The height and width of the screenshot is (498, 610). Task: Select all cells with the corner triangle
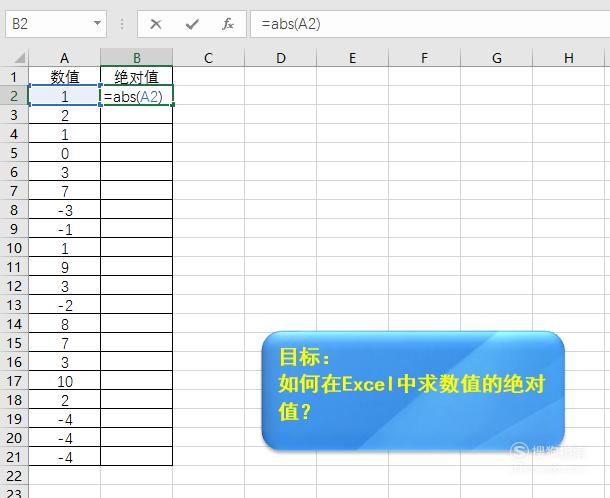pos(19,58)
